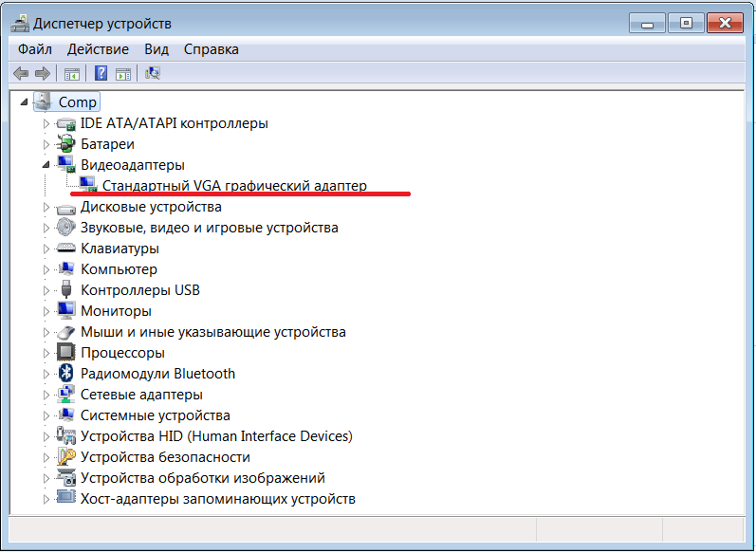756x553 pixels.
Task: Select Стандартный VGA графический адаптер text
Action: (x=234, y=185)
